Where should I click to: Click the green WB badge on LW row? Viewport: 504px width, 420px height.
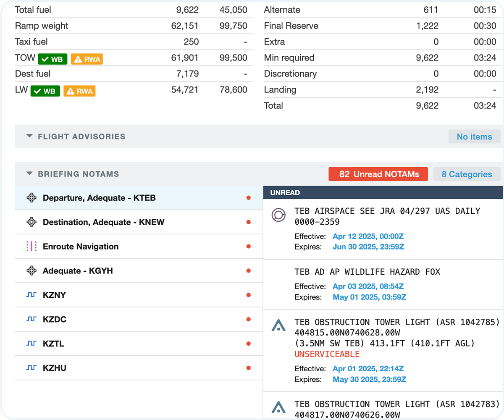tap(45, 91)
